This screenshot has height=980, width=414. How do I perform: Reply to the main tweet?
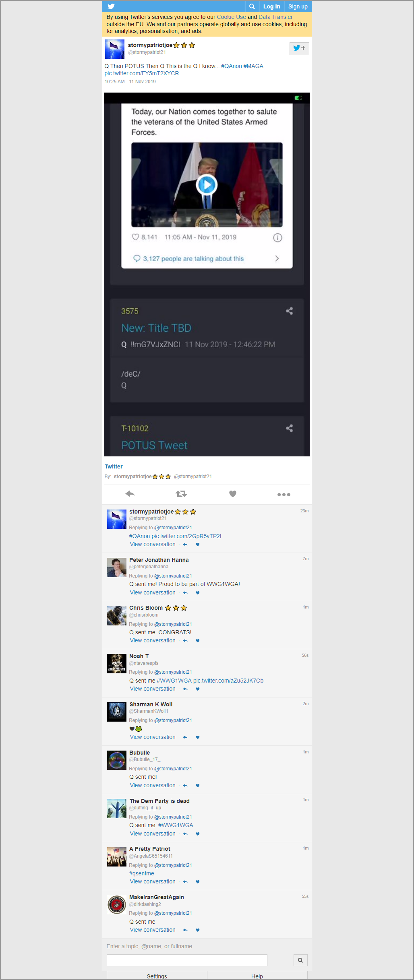pos(130,494)
